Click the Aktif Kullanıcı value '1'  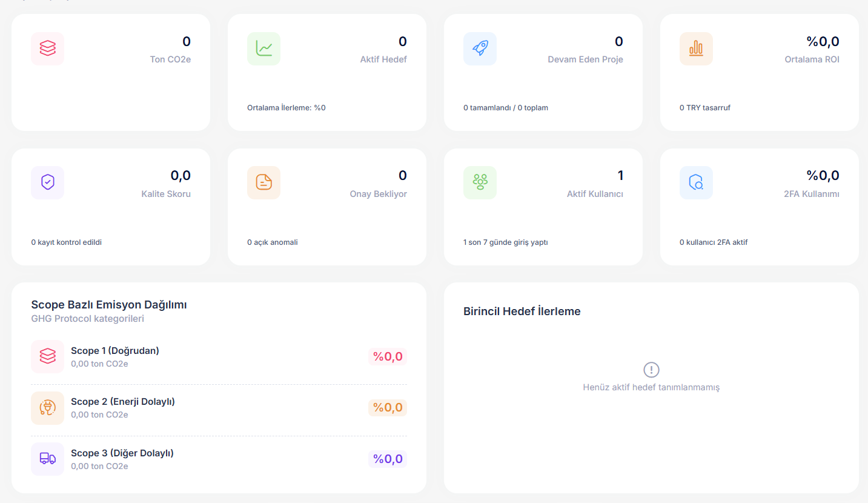[620, 176]
